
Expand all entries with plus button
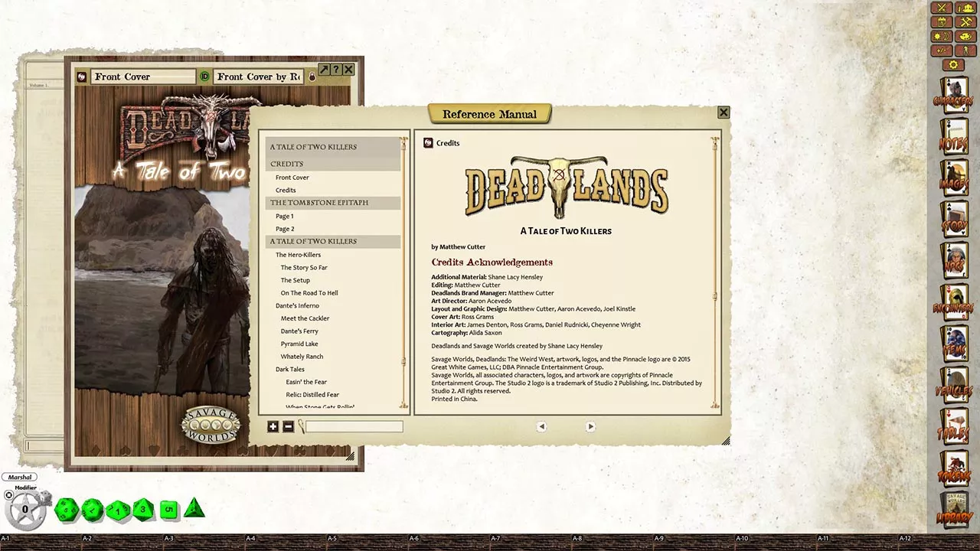click(273, 426)
